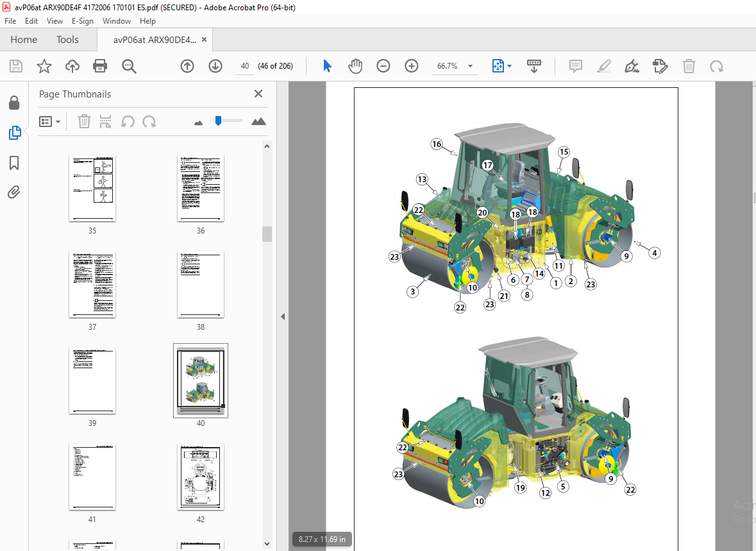Click the thumbnails panel scrollbar thumb
Viewport: 756px width, 551px height.
pos(267,234)
